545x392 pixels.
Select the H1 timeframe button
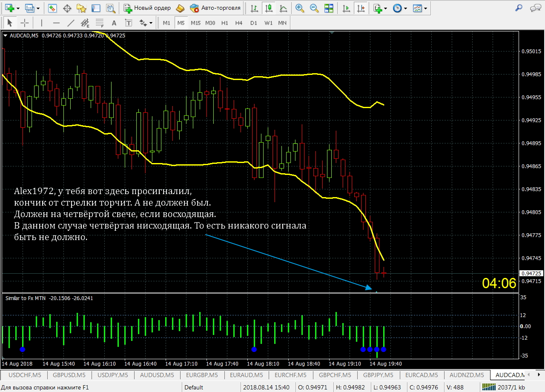point(225,23)
